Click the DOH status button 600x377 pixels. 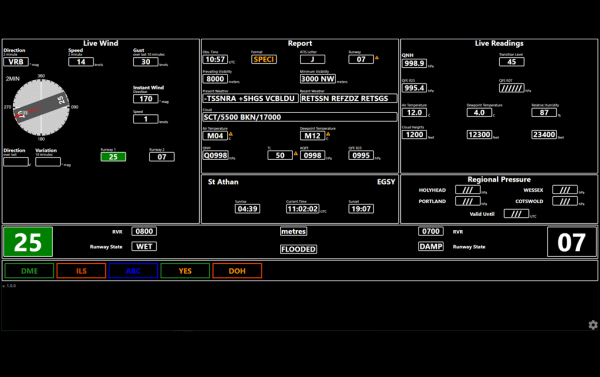(x=237, y=271)
